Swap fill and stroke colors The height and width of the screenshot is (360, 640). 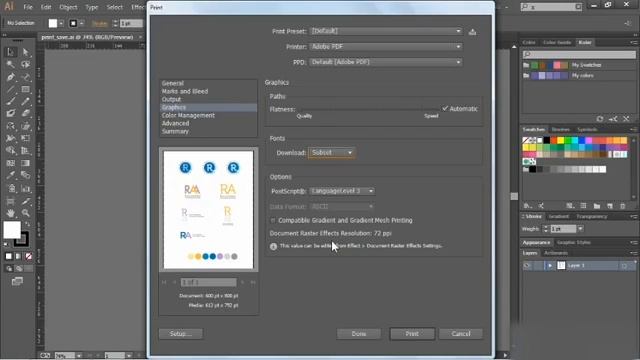tap(27, 224)
